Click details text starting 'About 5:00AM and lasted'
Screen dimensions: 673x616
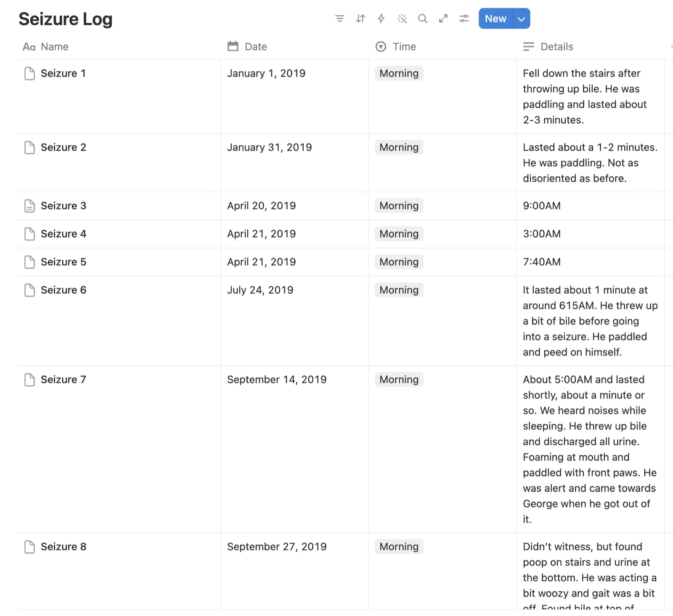pos(590,449)
